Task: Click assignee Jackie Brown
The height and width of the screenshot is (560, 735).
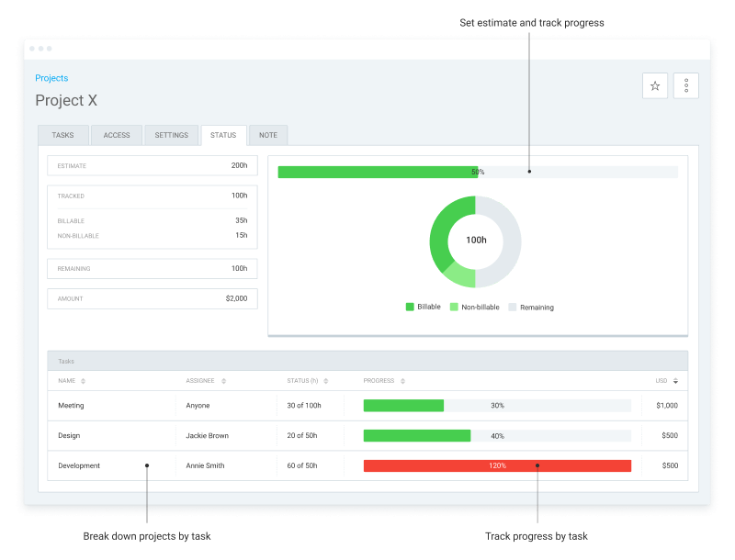Action: click(x=208, y=435)
